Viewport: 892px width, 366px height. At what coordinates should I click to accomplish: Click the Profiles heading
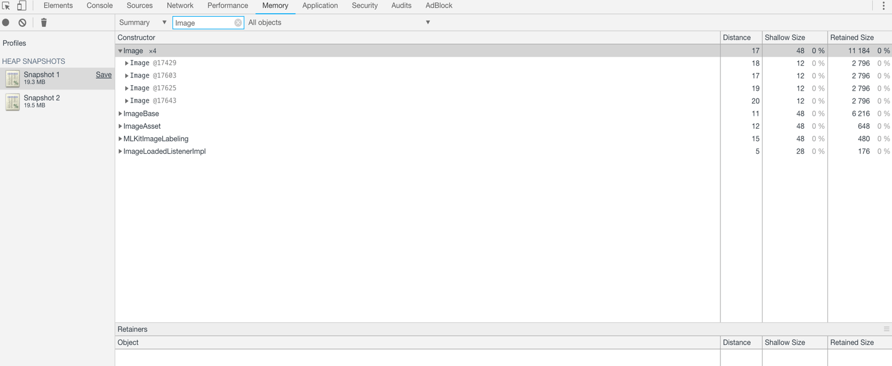tap(14, 43)
